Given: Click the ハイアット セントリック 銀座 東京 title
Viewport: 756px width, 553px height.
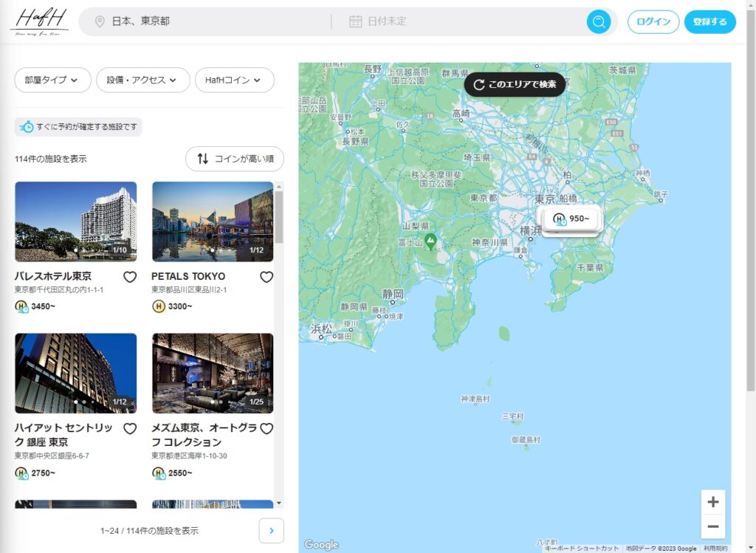Looking at the screenshot, I should pyautogui.click(x=63, y=435).
